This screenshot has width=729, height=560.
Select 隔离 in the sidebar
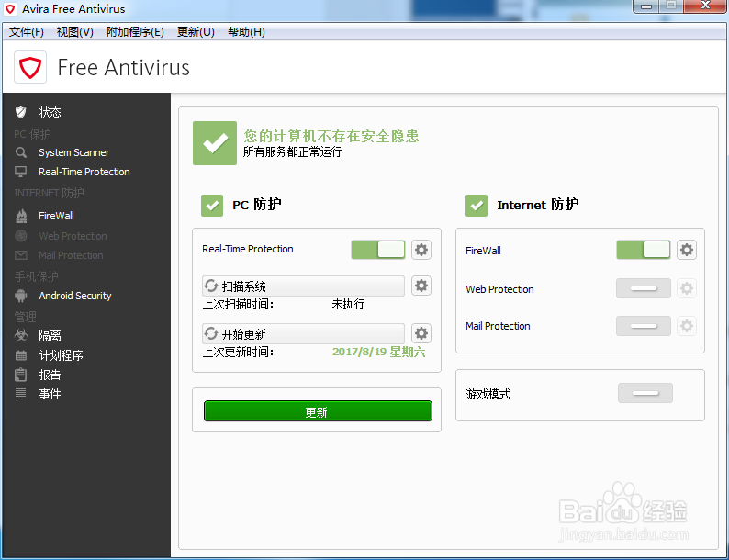click(x=50, y=335)
